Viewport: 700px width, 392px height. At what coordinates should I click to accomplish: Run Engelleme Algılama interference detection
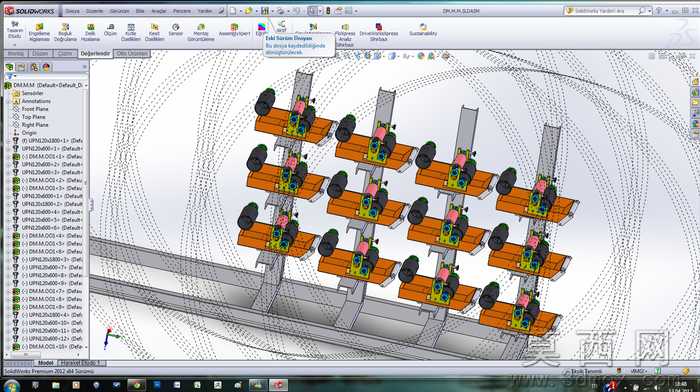(x=39, y=33)
